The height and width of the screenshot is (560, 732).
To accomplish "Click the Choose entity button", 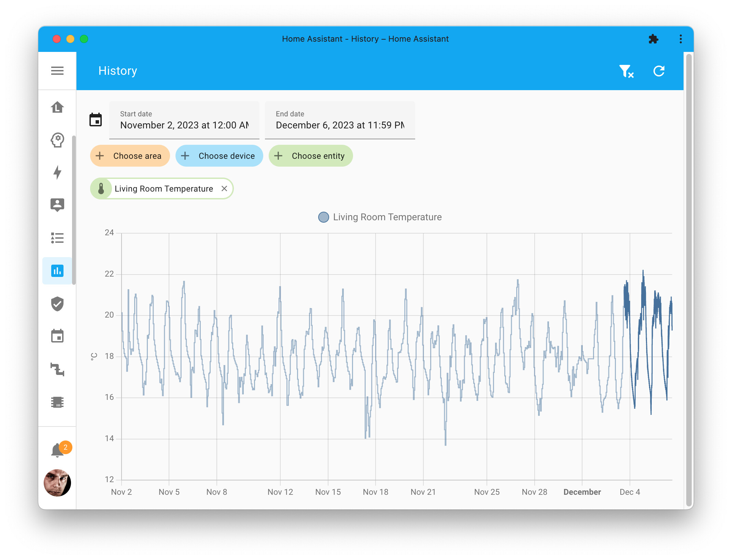I will pyautogui.click(x=311, y=156).
